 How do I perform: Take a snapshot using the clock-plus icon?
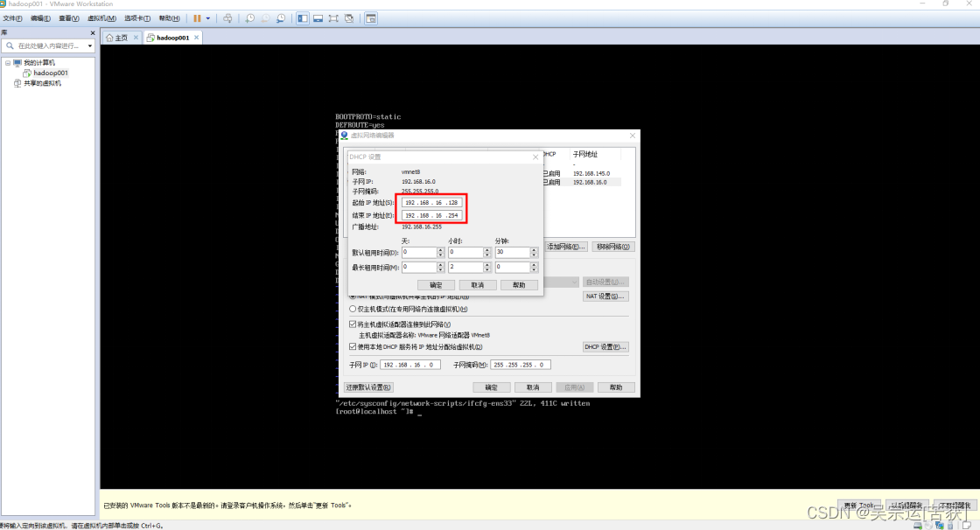click(250, 18)
